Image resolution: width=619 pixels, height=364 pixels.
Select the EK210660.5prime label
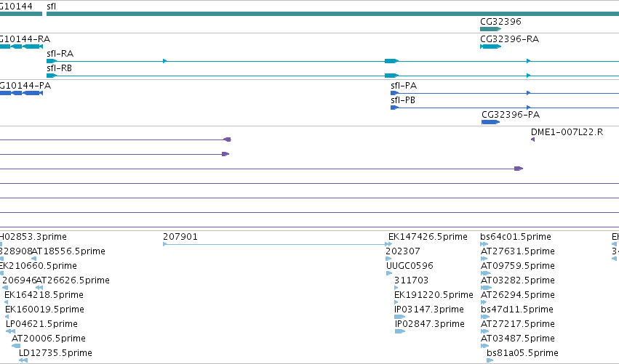coord(39,266)
